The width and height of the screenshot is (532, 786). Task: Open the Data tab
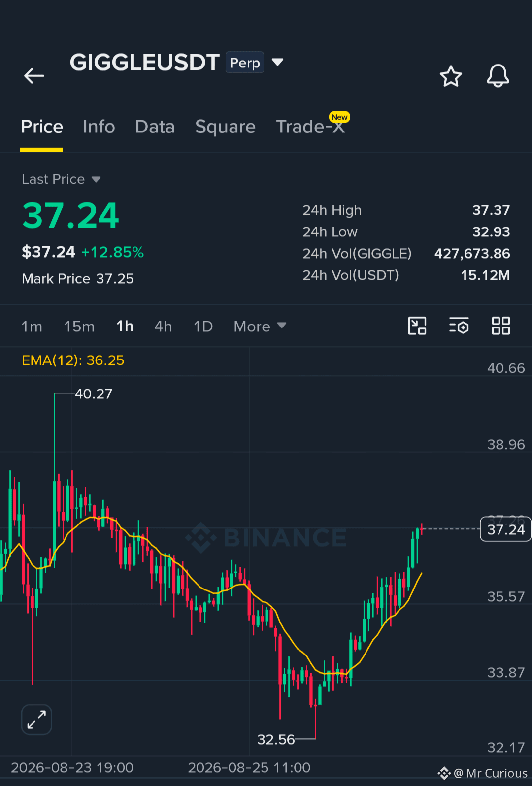pos(155,127)
